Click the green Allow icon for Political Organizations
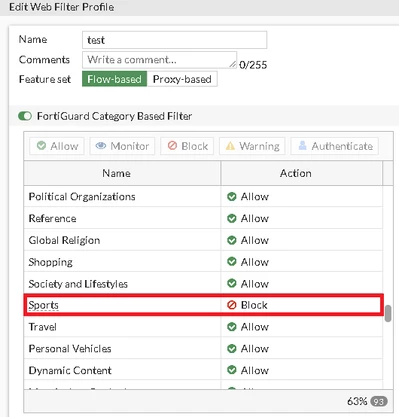Image resolution: width=399 pixels, height=417 pixels. point(232,197)
